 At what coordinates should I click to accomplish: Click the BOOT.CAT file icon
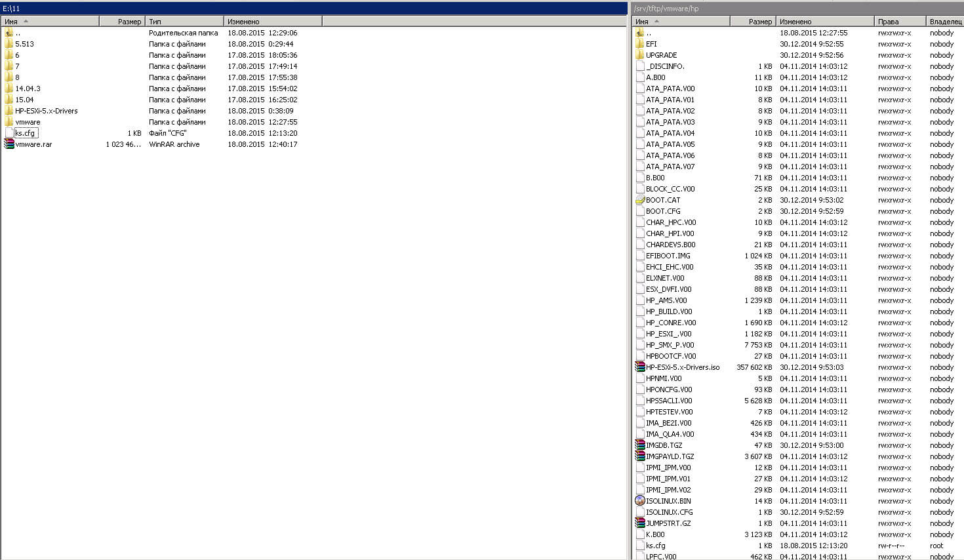tap(640, 200)
